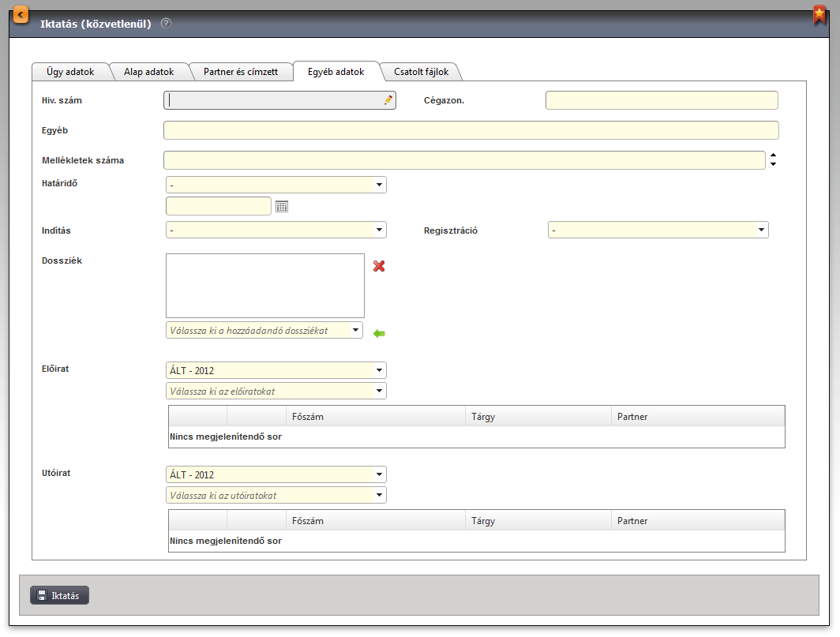Click the Utóirat field label
Viewport: 840px width, 637px height.
[56, 473]
